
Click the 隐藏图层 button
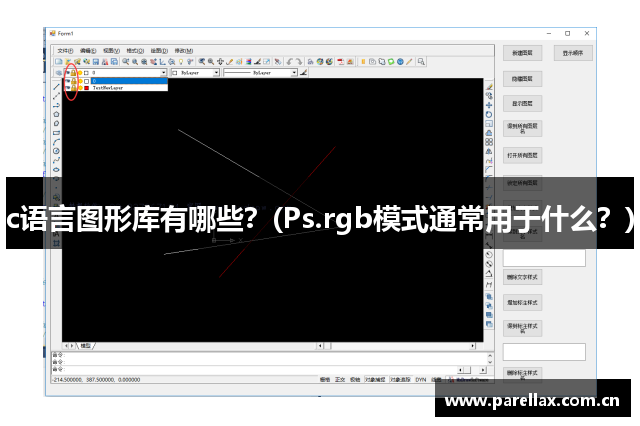[x=522, y=79]
